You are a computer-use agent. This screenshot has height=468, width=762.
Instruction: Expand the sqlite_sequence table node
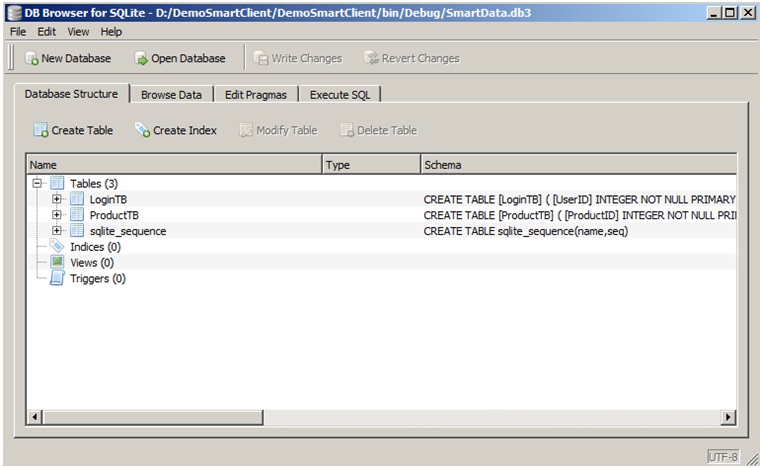pos(56,230)
